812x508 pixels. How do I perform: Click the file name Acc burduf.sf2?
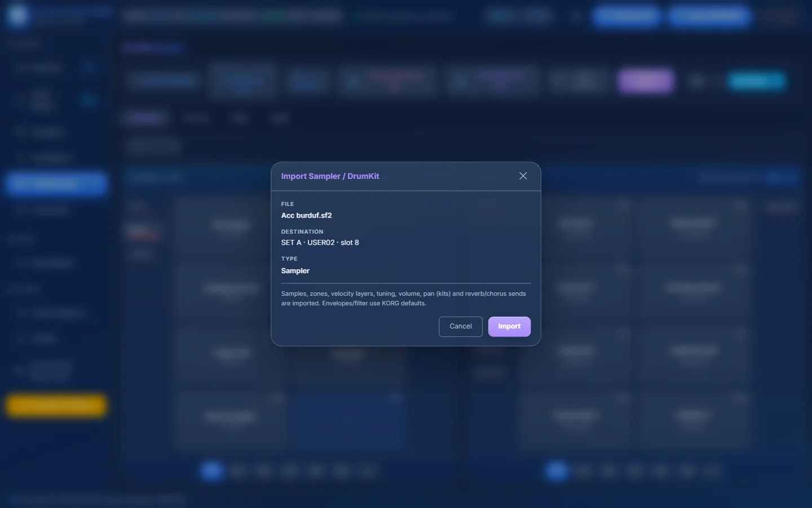click(x=307, y=215)
